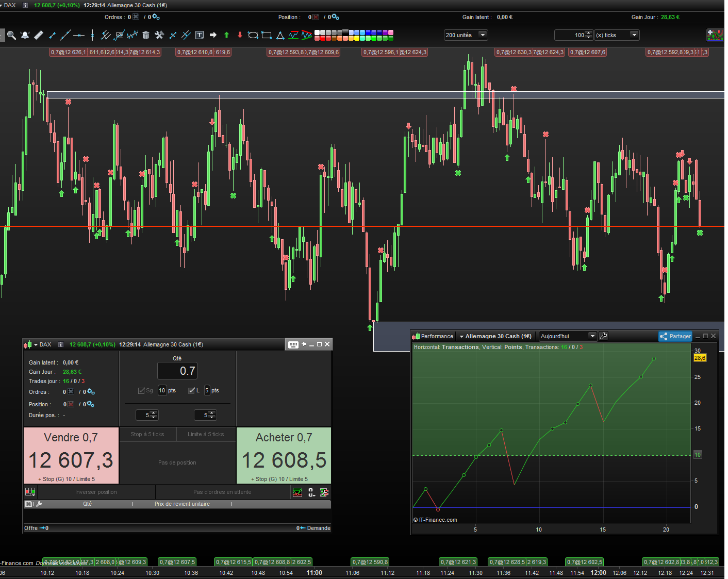
Task: Click the Qté quantity input field
Action: [177, 371]
